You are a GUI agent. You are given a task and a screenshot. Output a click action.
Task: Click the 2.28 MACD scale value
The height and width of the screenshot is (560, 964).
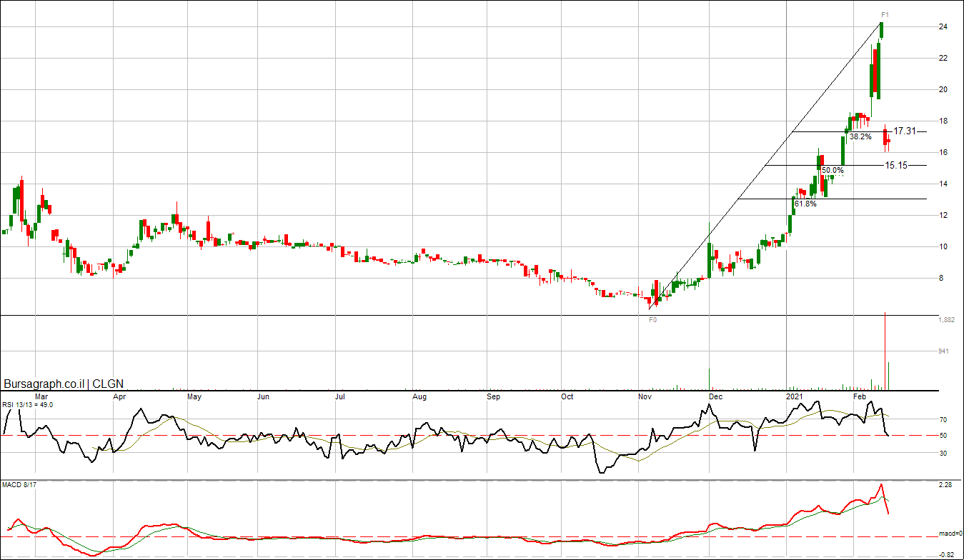point(945,486)
